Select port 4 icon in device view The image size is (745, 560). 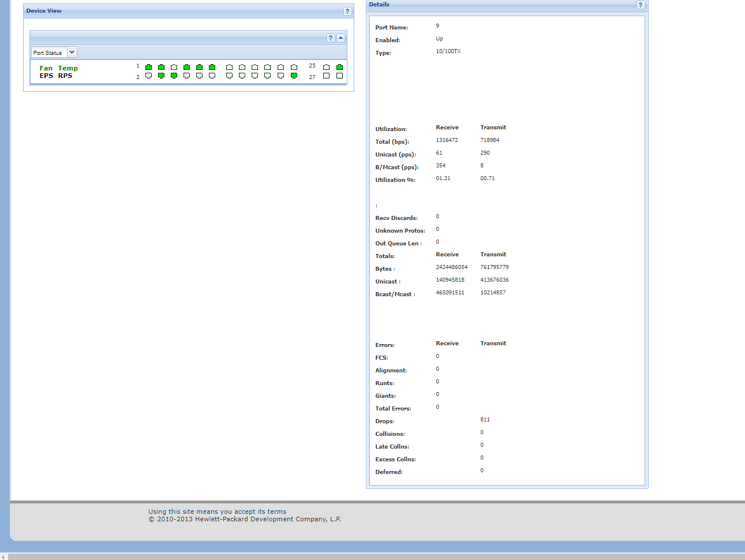(161, 76)
